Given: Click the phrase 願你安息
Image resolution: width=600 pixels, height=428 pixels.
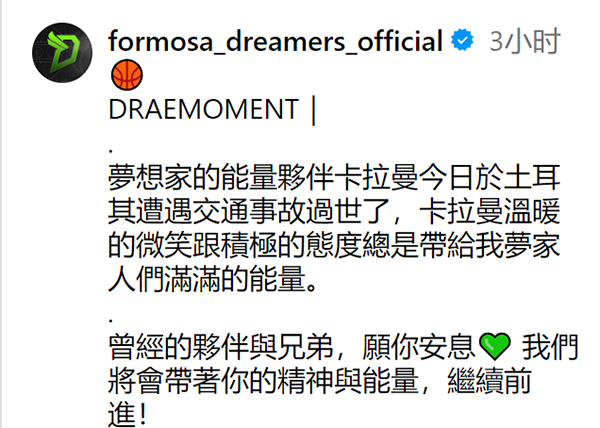Looking at the screenshot, I should [418, 347].
